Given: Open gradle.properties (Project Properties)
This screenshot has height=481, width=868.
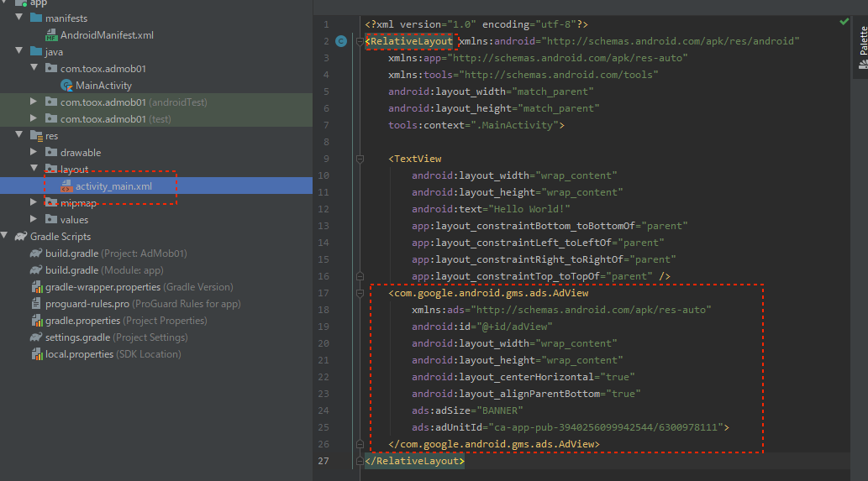Looking at the screenshot, I should tap(126, 320).
